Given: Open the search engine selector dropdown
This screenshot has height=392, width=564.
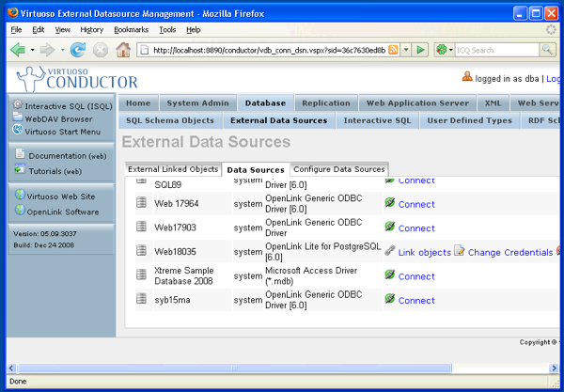Looking at the screenshot, I should 450,50.
